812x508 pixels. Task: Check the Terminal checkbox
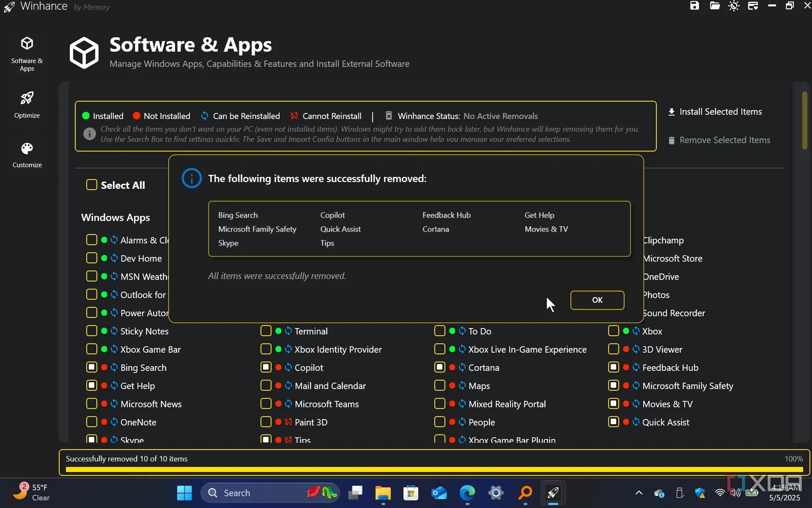pyautogui.click(x=266, y=331)
